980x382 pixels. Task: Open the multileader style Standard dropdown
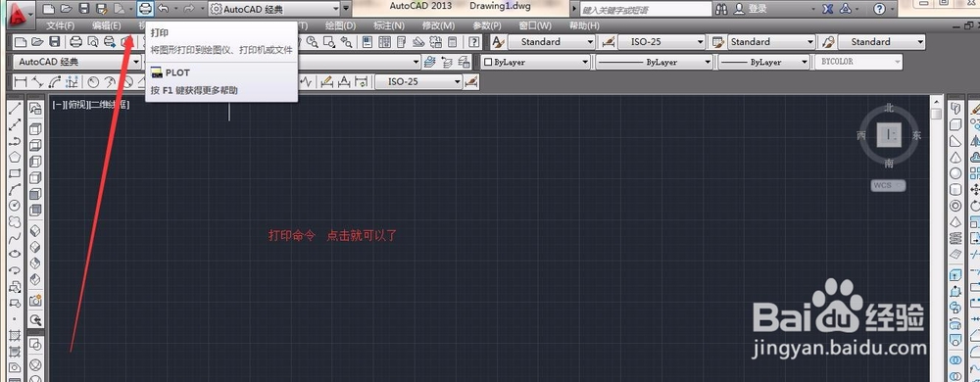click(x=881, y=42)
